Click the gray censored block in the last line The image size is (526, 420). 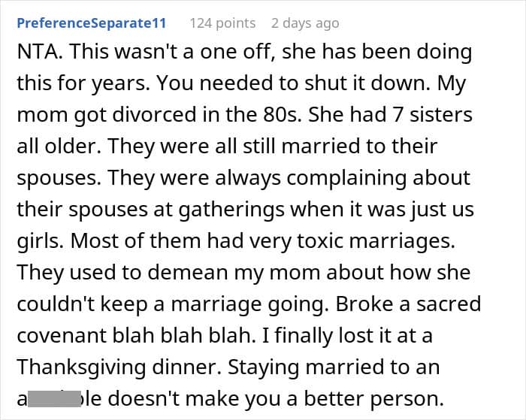pyautogui.click(x=53, y=398)
